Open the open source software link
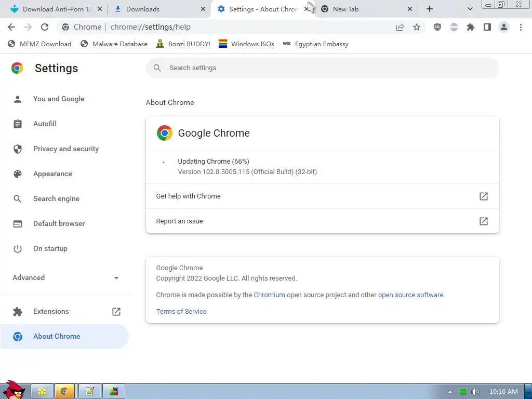The width and height of the screenshot is (532, 399). 410,295
